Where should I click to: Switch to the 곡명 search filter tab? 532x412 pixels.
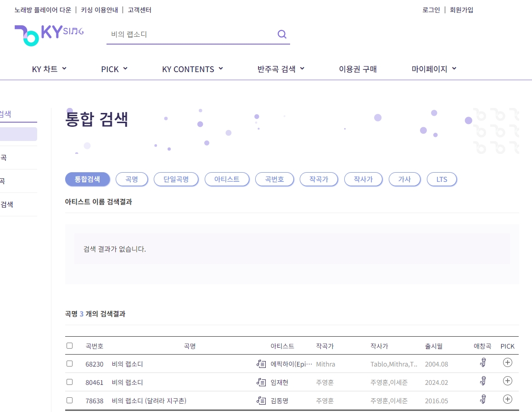click(132, 179)
